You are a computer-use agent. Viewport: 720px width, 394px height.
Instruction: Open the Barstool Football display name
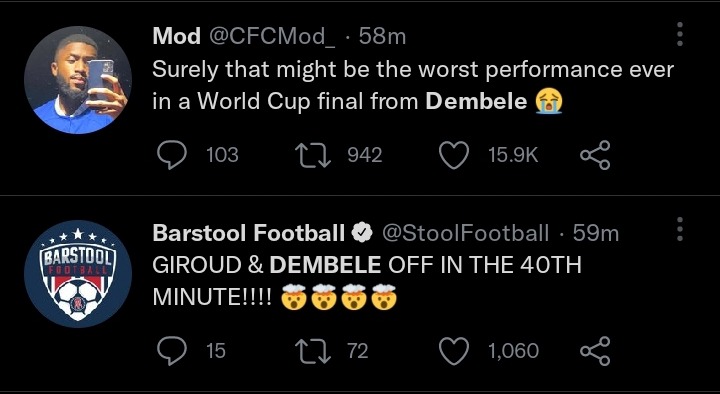click(x=248, y=233)
